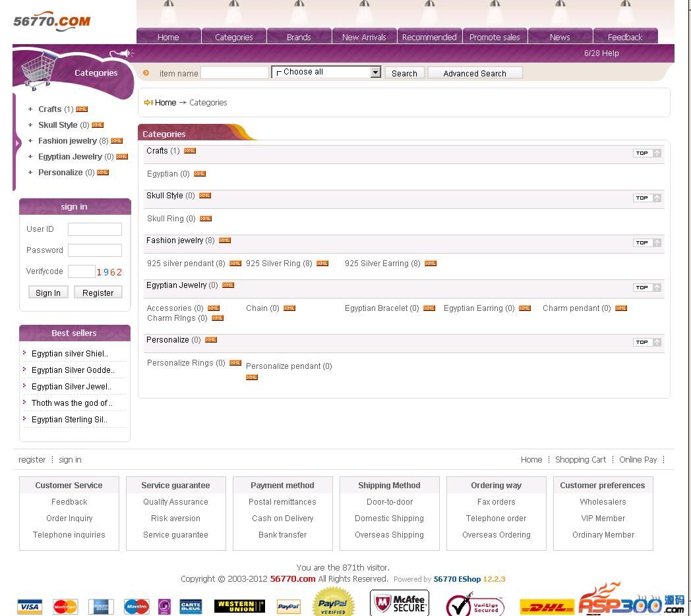
Task: Open the Categories navigation tab
Action: tap(233, 37)
